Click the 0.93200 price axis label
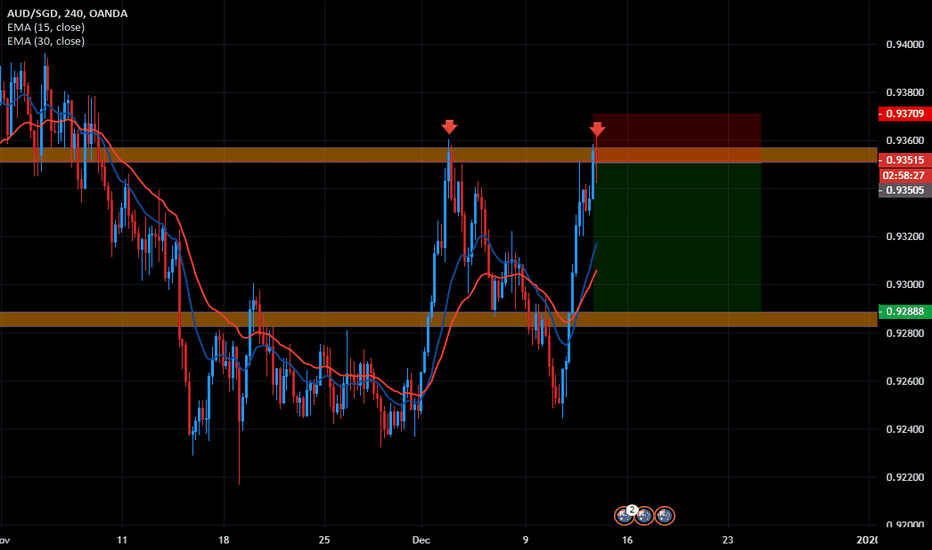 point(905,237)
